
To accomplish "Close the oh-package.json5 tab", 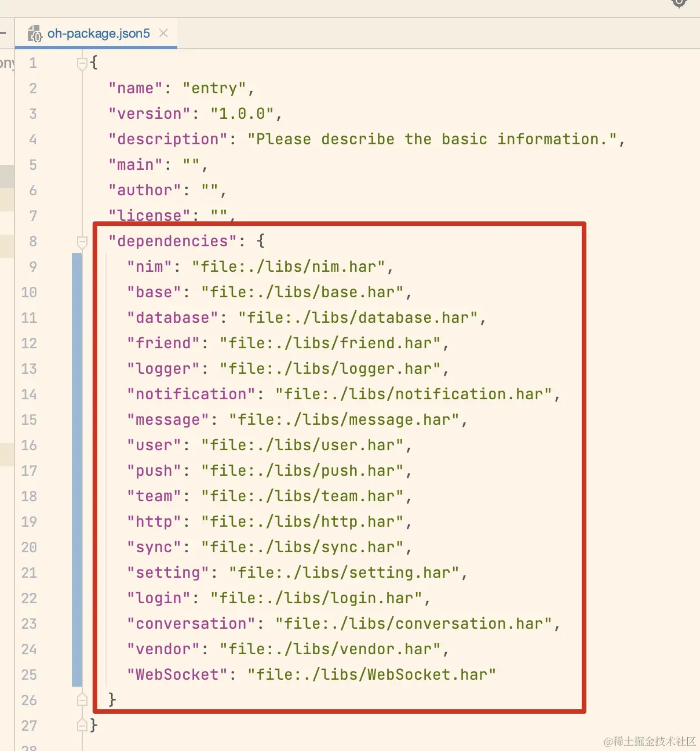I will [163, 34].
